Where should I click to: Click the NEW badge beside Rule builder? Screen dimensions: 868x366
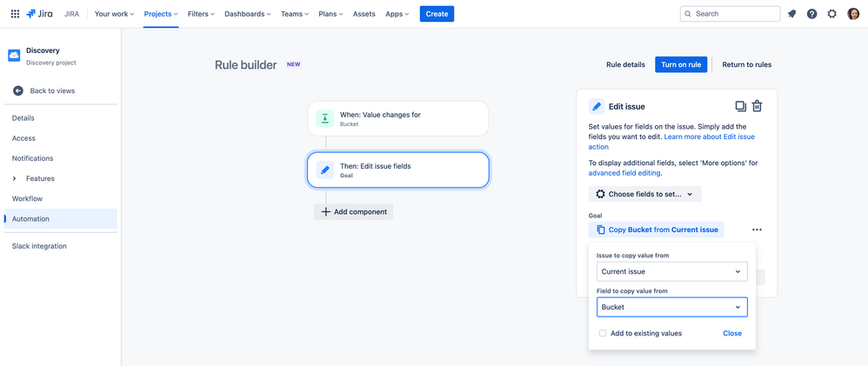click(293, 64)
